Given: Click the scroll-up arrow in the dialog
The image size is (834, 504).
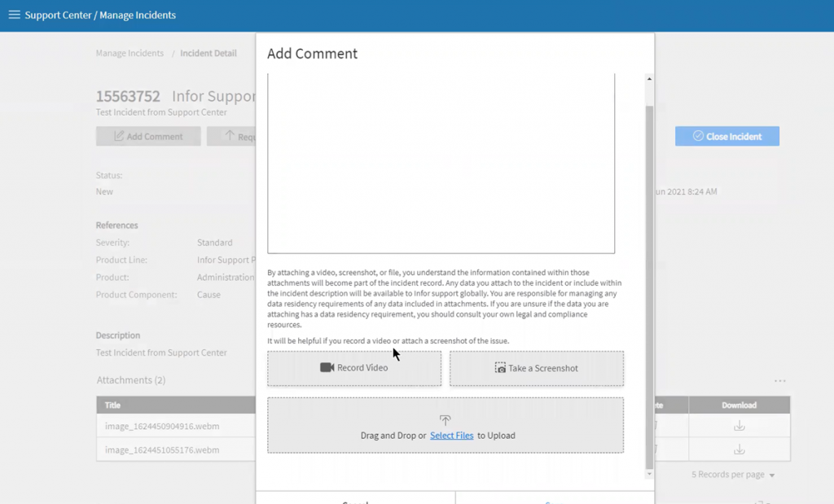Looking at the screenshot, I should pyautogui.click(x=649, y=79).
